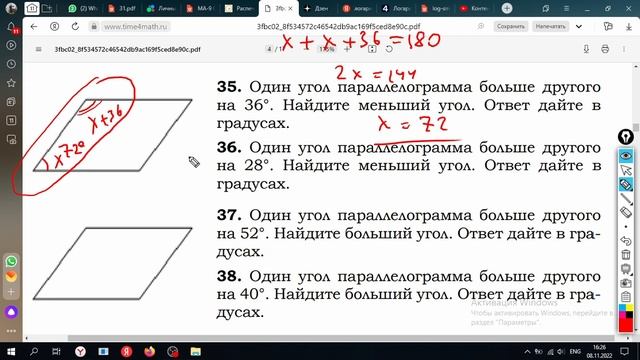Select the arrow cursor tool in pen toolbar
640x360 pixels.
[x=626, y=170]
